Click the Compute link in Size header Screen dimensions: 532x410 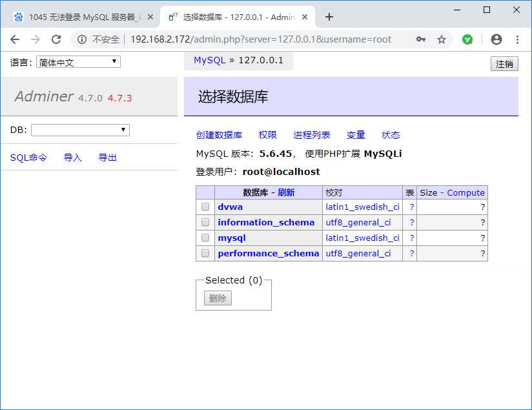[x=466, y=192]
